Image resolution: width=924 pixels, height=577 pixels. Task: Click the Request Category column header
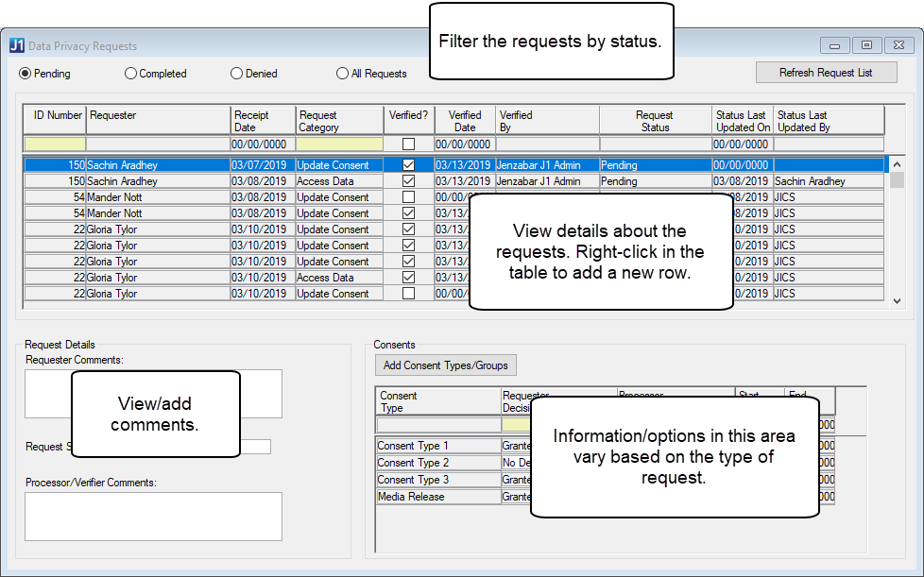(x=339, y=120)
